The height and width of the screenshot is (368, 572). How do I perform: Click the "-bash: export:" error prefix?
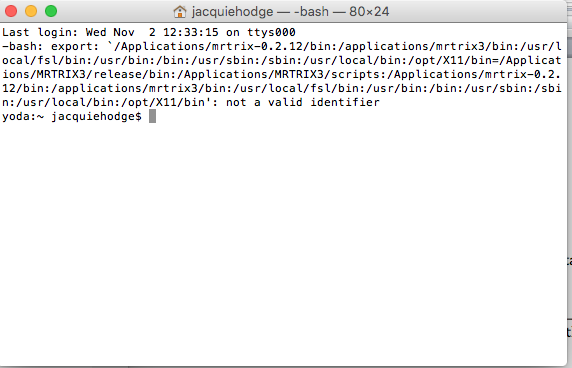click(x=50, y=47)
